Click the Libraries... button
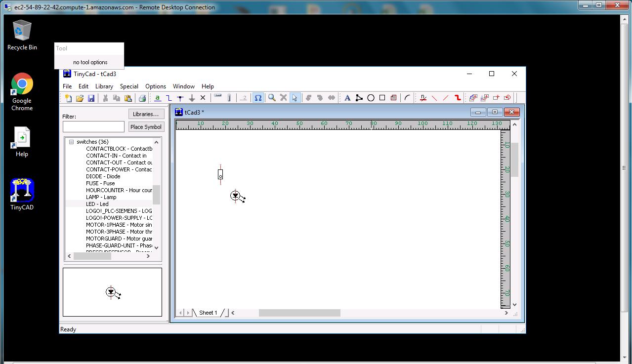 (146, 114)
